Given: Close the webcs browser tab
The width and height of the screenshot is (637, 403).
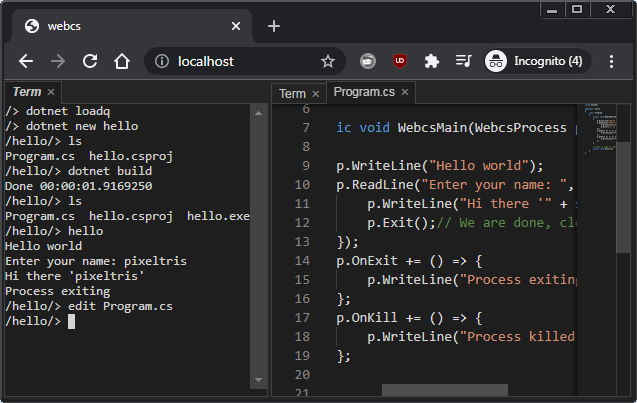Looking at the screenshot, I should point(236,26).
